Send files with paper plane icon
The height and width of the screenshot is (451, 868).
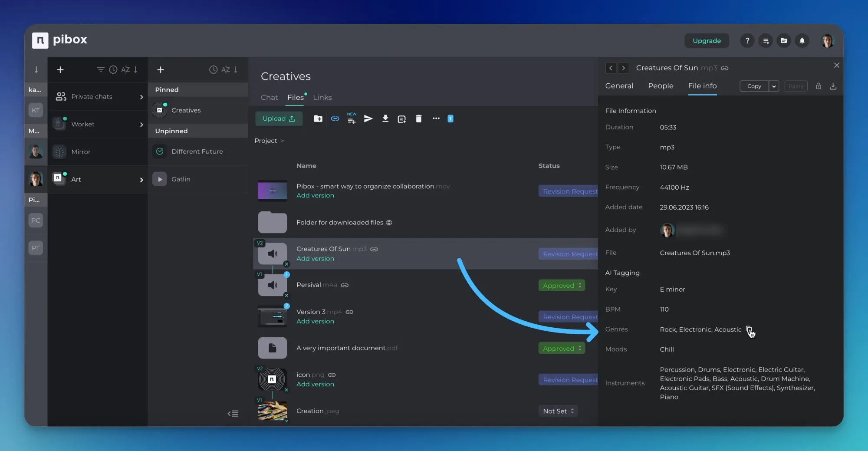point(368,119)
